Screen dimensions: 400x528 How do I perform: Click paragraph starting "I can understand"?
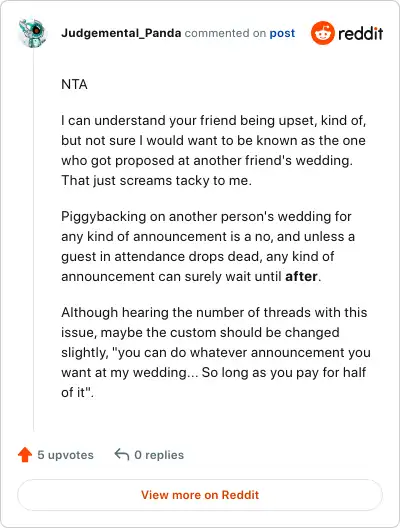coord(213,151)
